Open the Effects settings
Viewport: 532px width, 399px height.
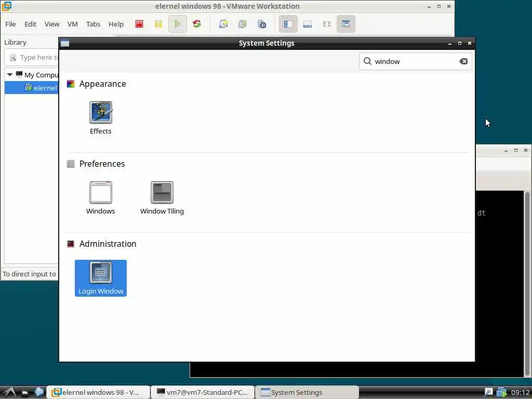tap(100, 118)
